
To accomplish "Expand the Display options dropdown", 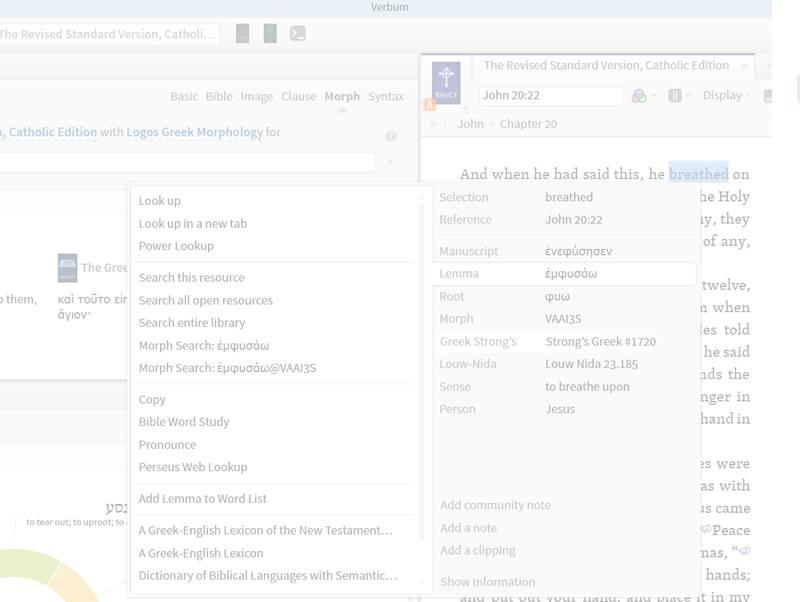I will pos(727,95).
